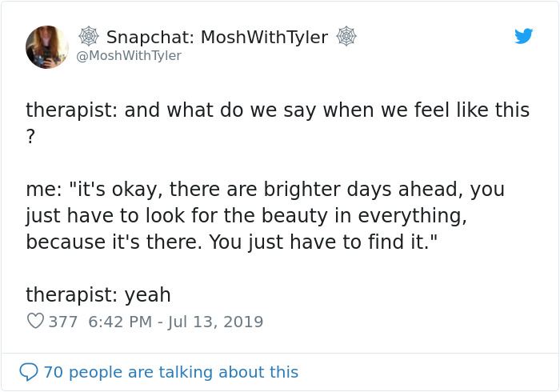Click the lone question mark line

tap(31, 136)
